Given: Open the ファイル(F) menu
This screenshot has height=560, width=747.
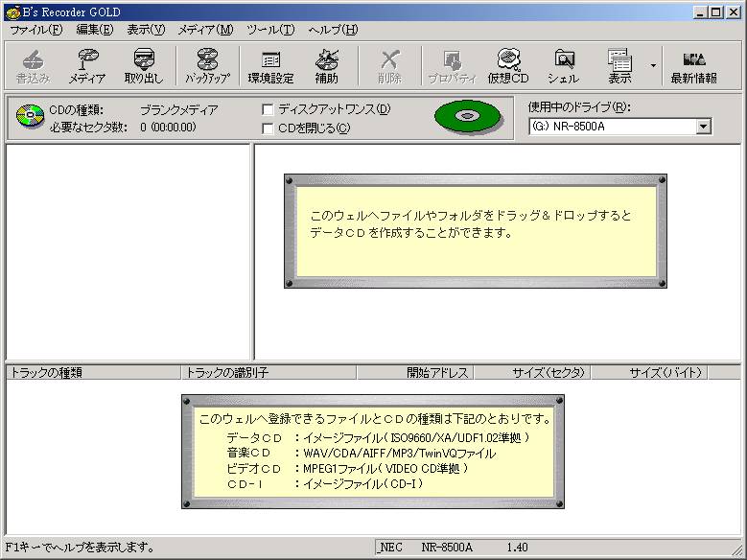Looking at the screenshot, I should pyautogui.click(x=36, y=30).
